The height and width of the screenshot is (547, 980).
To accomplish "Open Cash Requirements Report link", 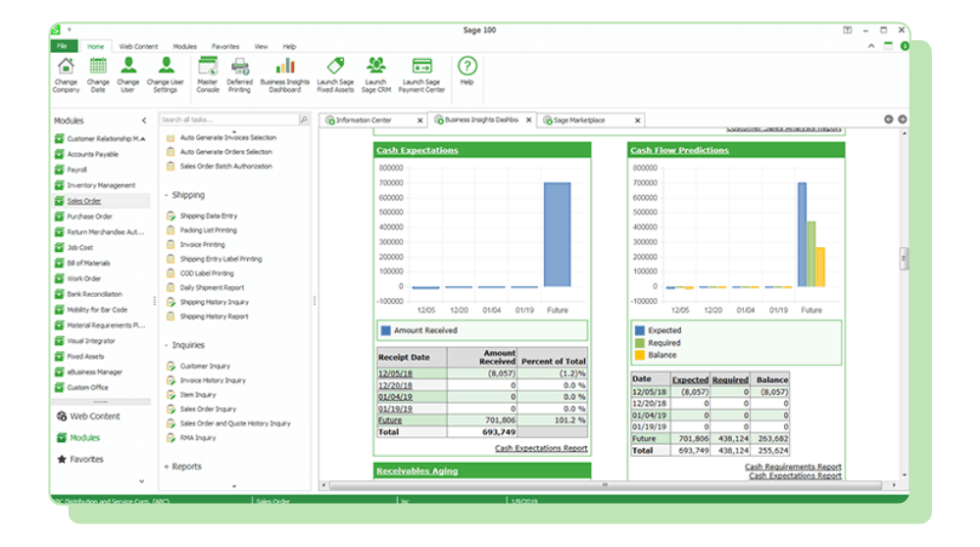I will (x=793, y=467).
